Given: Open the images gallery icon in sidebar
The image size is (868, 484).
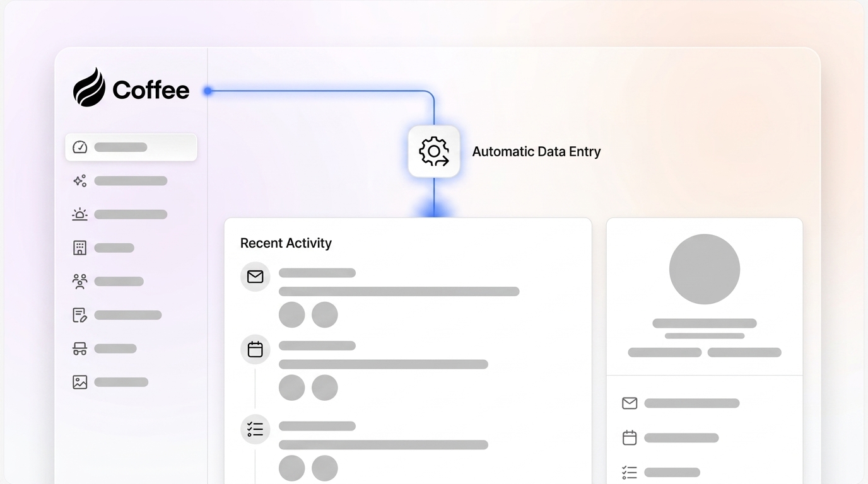Looking at the screenshot, I should [x=79, y=381].
